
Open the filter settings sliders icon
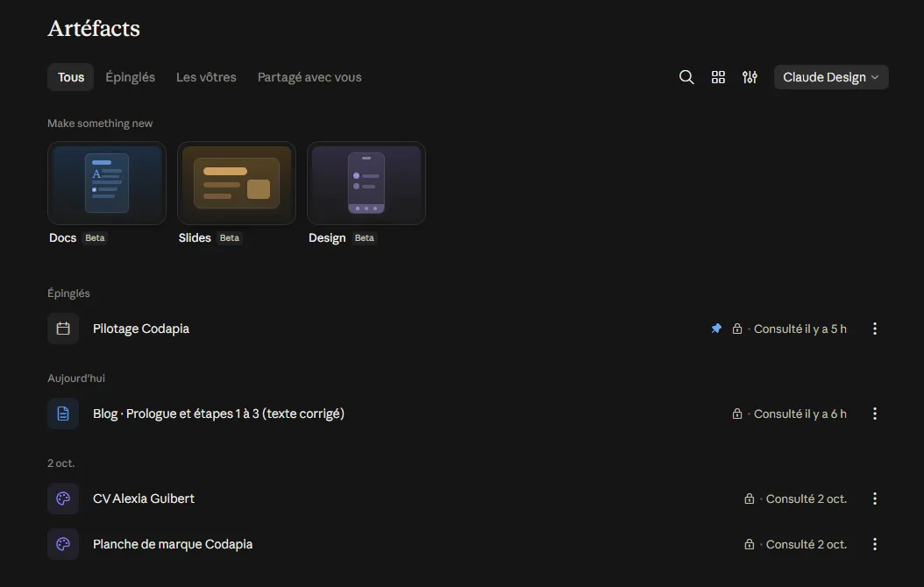pyautogui.click(x=750, y=77)
